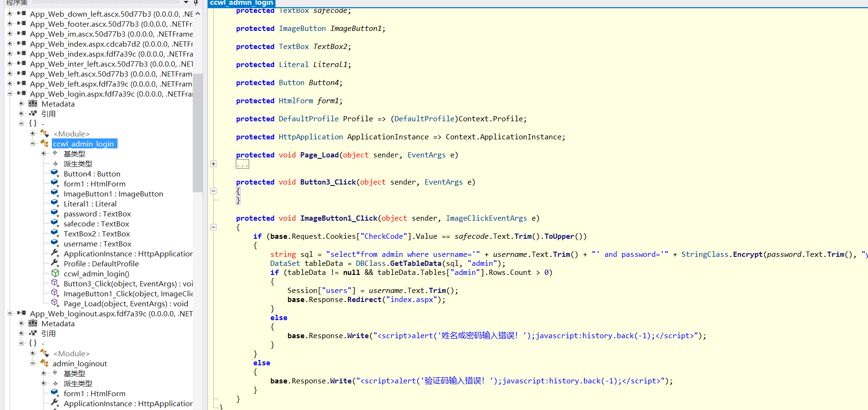Expand App_Web_footer.ascx assembly node

pos(10,24)
